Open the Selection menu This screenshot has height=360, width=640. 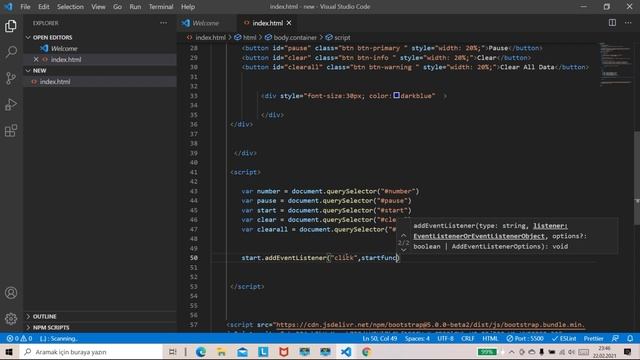[x=70, y=7]
